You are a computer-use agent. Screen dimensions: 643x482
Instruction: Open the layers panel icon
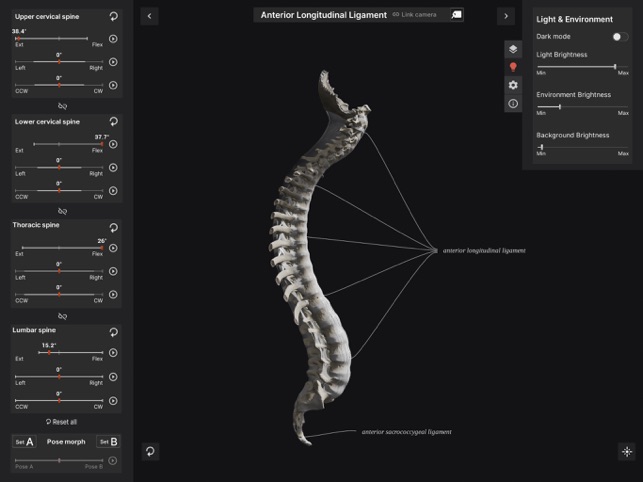click(513, 49)
